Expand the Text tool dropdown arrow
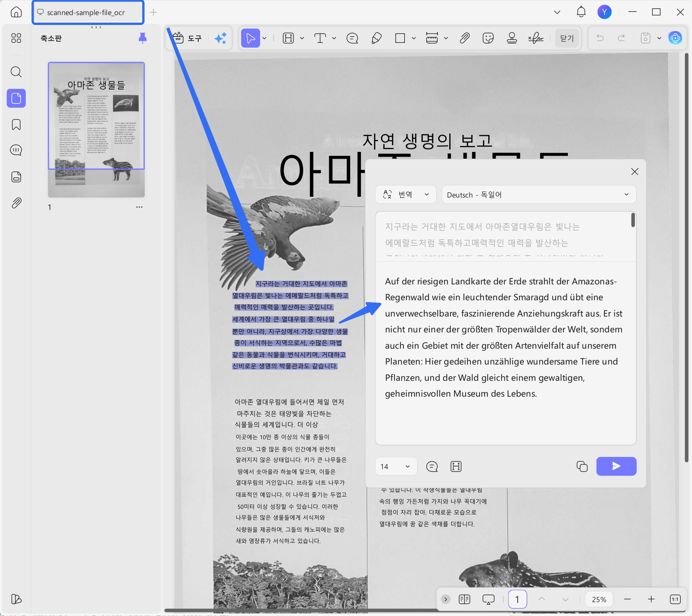Screen dimensions: 692x616 pyautogui.click(x=334, y=38)
